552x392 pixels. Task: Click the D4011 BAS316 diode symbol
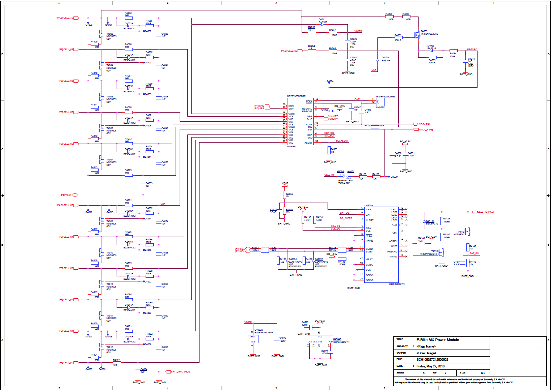click(x=323, y=24)
